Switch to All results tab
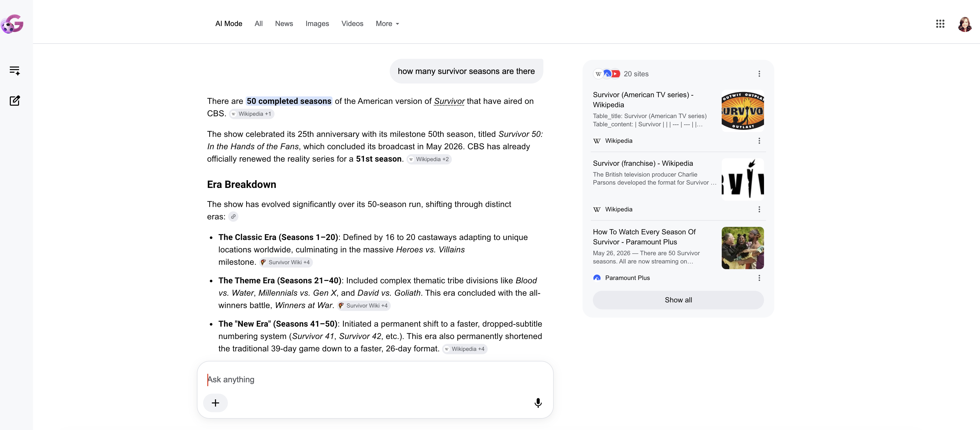Viewport: 980px width, 430px height. point(258,24)
